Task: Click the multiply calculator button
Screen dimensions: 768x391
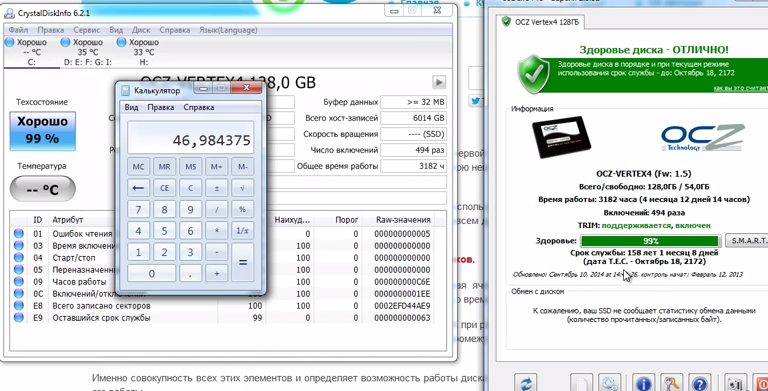Action: pos(216,231)
